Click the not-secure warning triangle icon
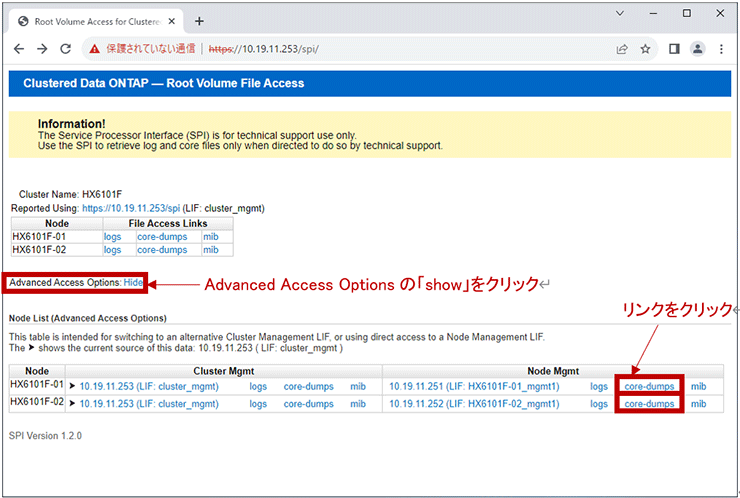The image size is (740, 498). [95, 49]
